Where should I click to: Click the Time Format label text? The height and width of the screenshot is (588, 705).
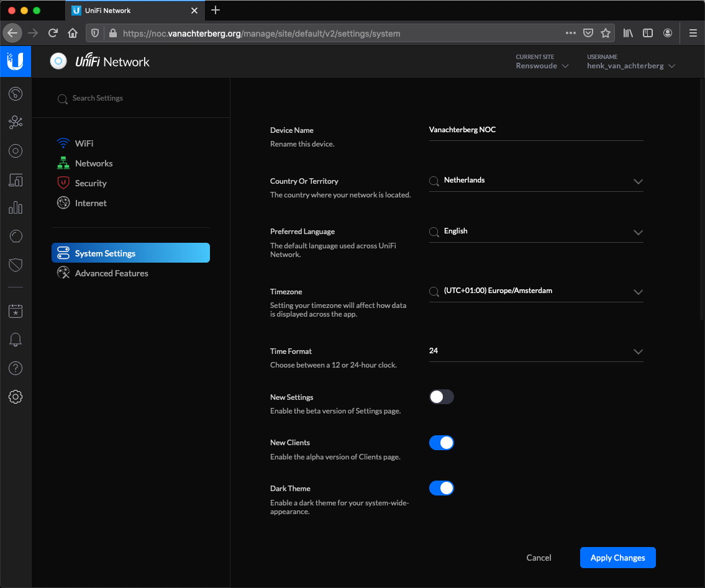click(x=291, y=351)
